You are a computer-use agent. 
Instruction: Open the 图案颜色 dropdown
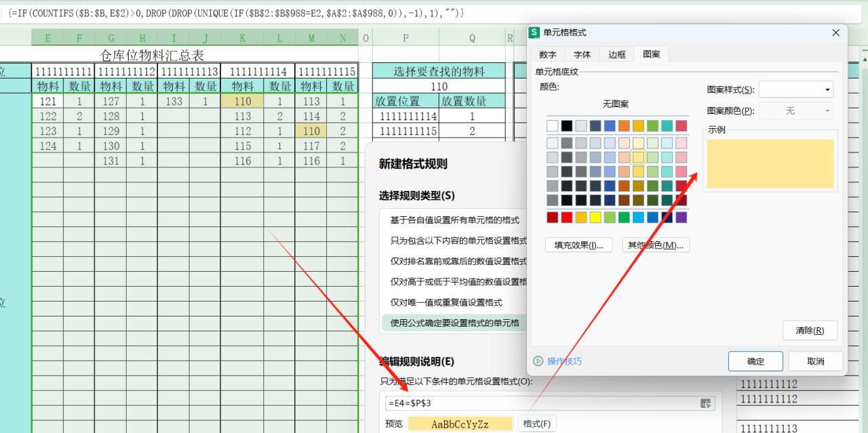pos(796,111)
